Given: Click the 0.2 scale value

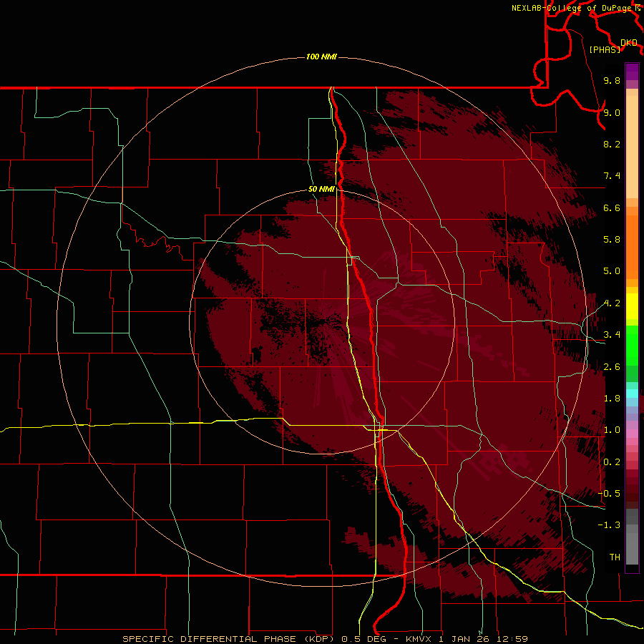Looking at the screenshot, I should 612,462.
